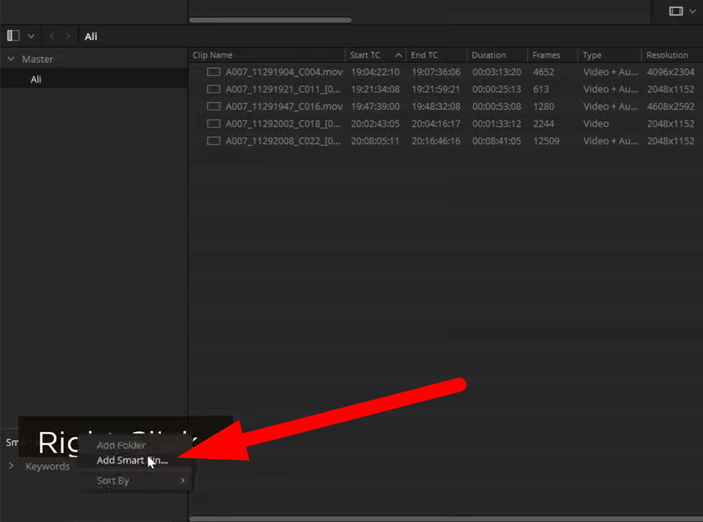This screenshot has height=522, width=703.
Task: Click frame count 613
Action: (541, 89)
